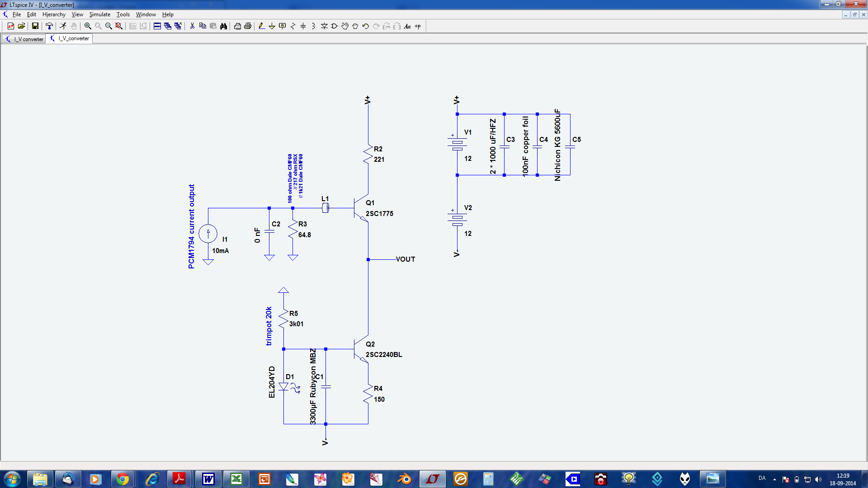Click the New Schematic toolbar icon

[11, 26]
